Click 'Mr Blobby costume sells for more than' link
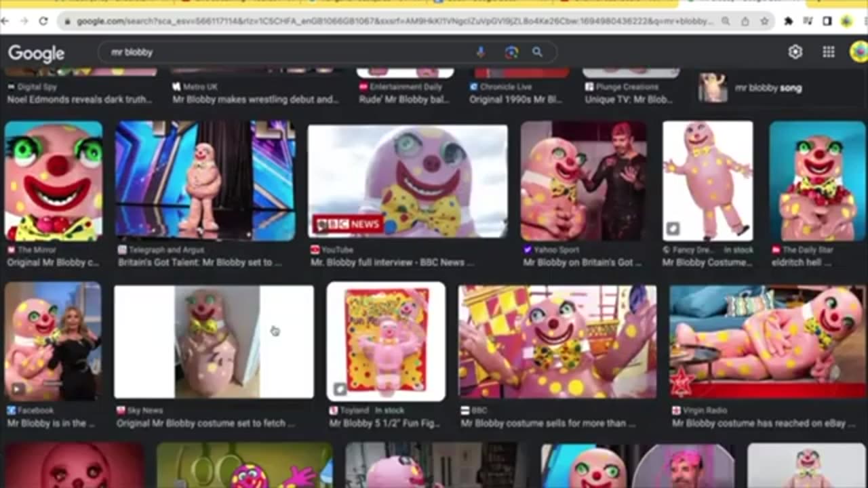This screenshot has height=488, width=868. coord(548,424)
